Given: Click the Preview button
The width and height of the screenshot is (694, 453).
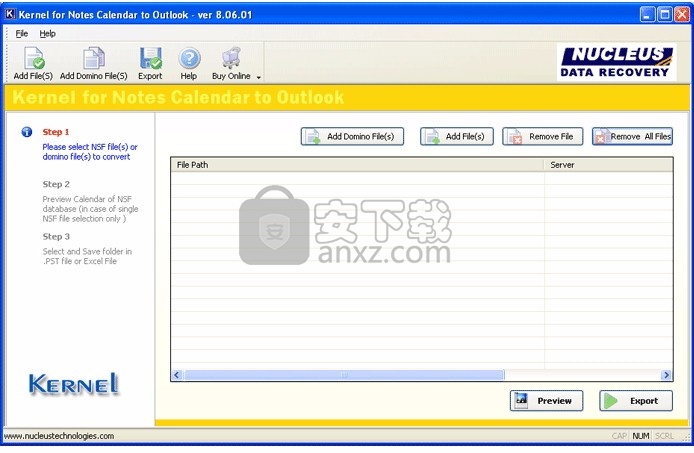Looking at the screenshot, I should click(546, 401).
